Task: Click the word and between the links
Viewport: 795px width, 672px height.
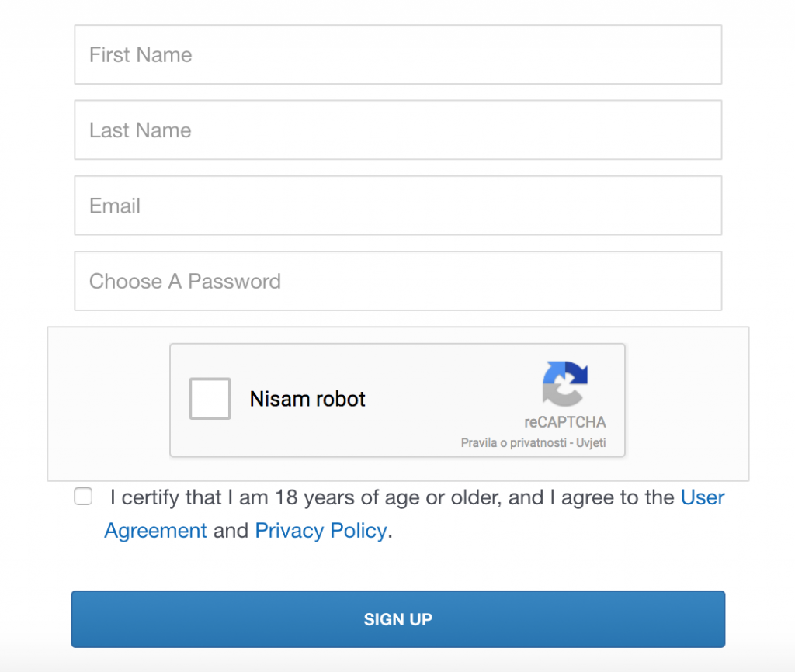Action: (231, 531)
